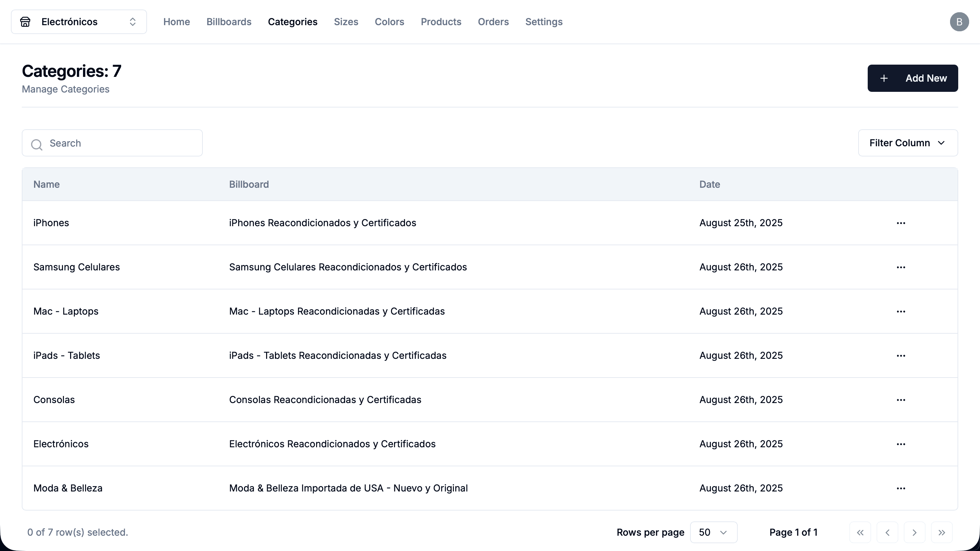Open the Orders section
Screen dimensions: 980x551
493,22
